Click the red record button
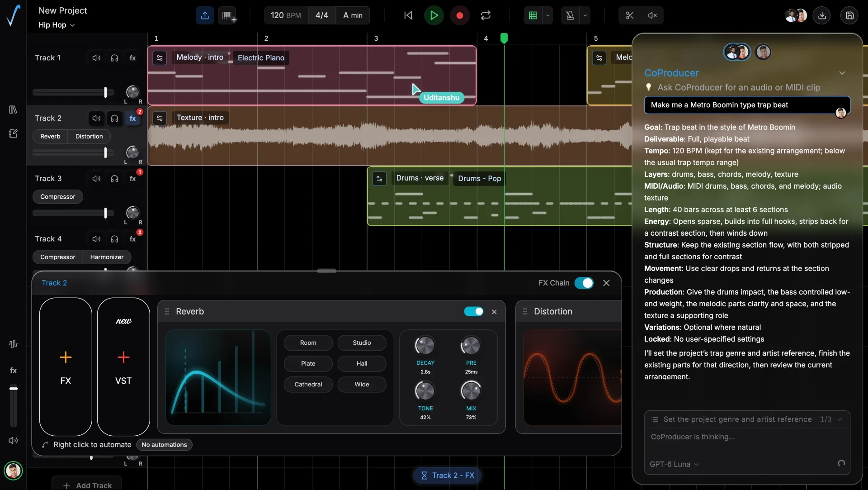The image size is (868, 490). (460, 15)
